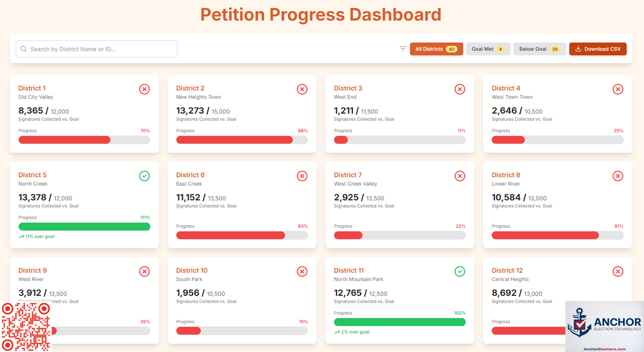644x352 pixels.
Task: Download the CSV export
Action: click(x=598, y=49)
